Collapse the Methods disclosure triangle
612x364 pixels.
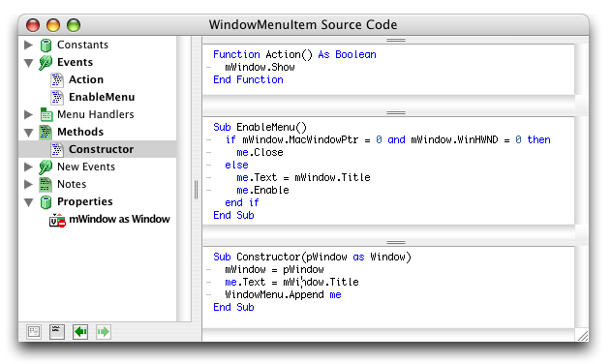pyautogui.click(x=28, y=133)
